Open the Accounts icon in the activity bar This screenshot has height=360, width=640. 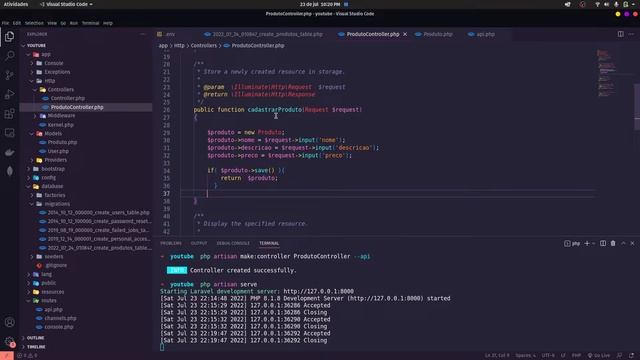(x=9, y=322)
